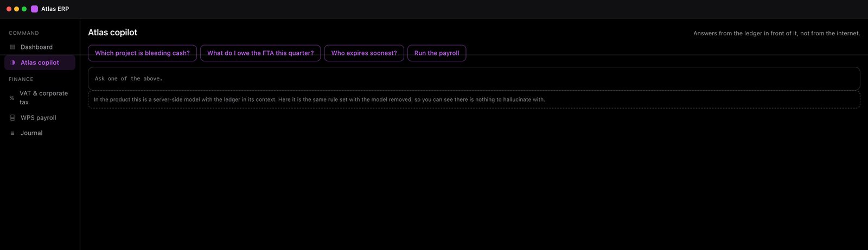This screenshot has height=250, width=868.
Task: Click the Atlas ERP purple app icon
Action: coord(35,9)
